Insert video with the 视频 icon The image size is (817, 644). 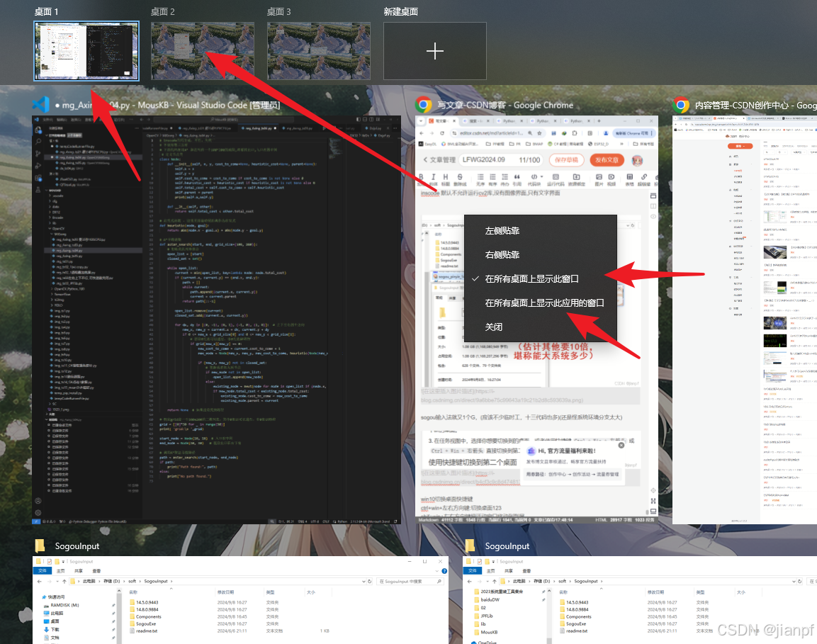click(612, 179)
